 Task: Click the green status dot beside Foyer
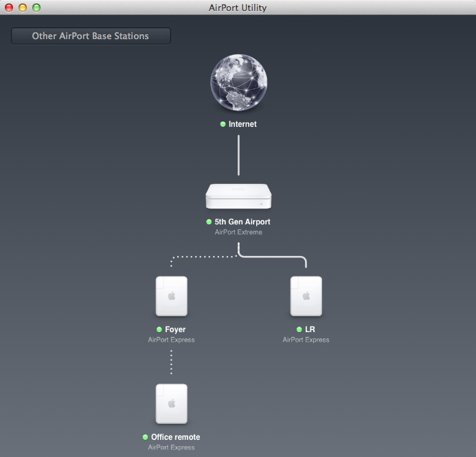click(159, 329)
